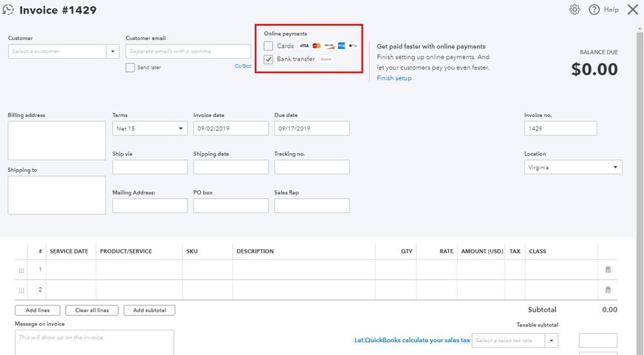Click the SKU column header
This screenshot has width=644, height=355.
[192, 251]
